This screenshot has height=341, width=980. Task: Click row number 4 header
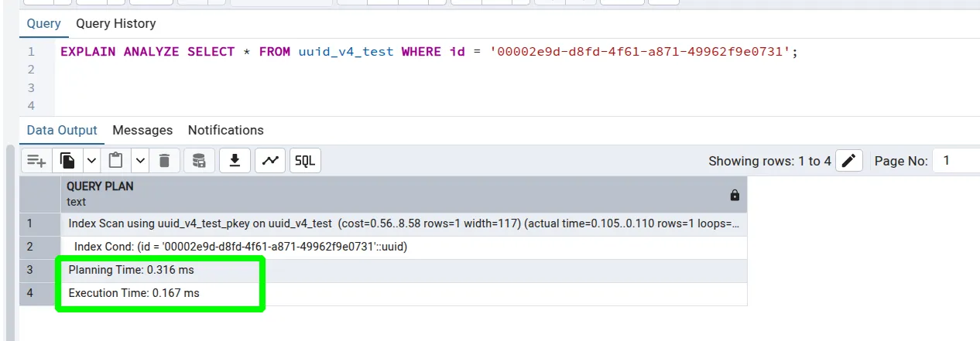coord(39,294)
